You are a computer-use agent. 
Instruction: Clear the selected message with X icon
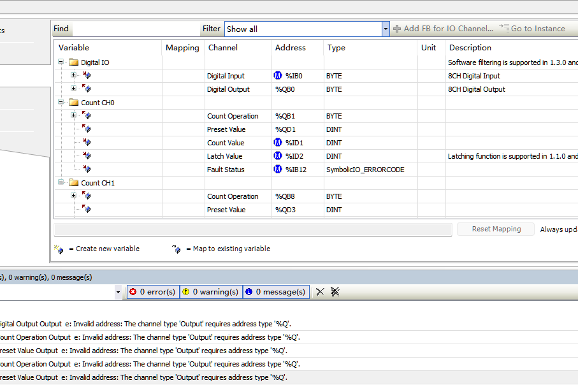coord(320,292)
